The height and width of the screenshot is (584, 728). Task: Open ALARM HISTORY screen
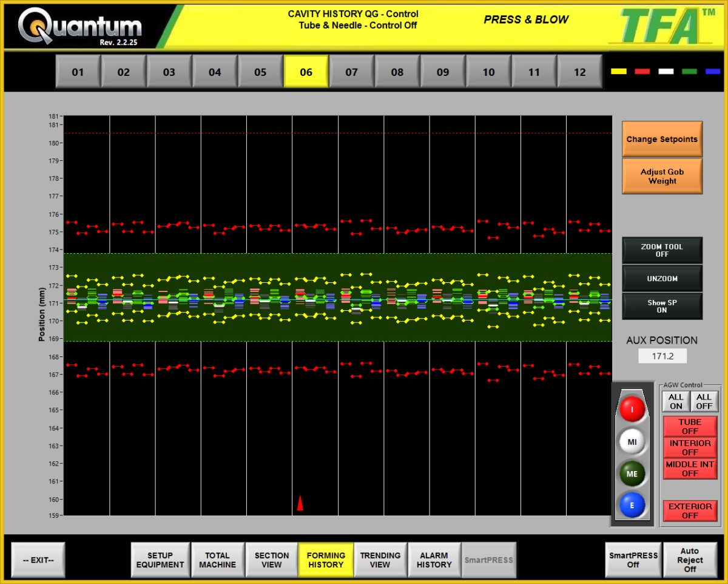[x=434, y=560]
